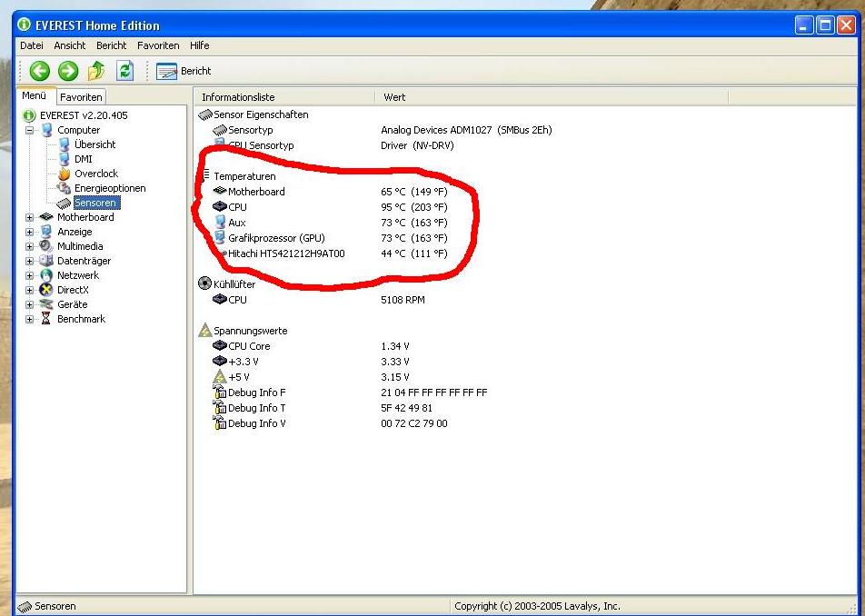Click the Anzeige monitor icon
The image size is (865, 616).
tap(46, 232)
